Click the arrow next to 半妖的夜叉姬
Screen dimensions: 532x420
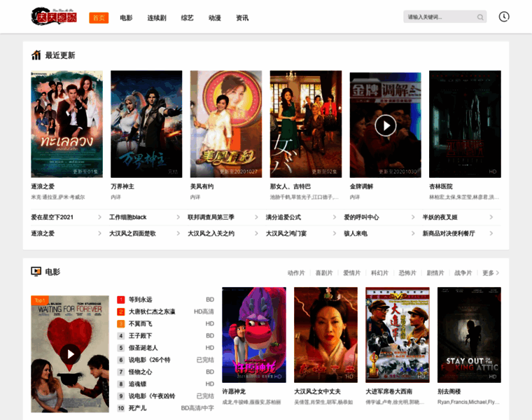point(491,217)
